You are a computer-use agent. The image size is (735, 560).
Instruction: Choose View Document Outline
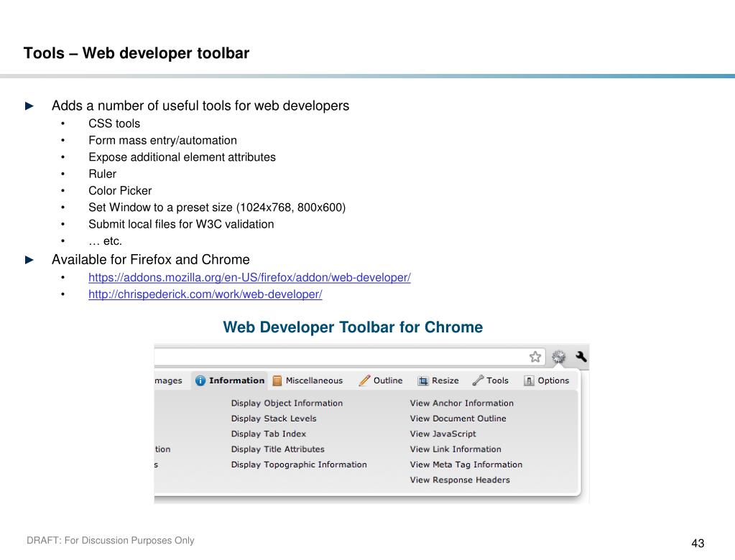458,419
